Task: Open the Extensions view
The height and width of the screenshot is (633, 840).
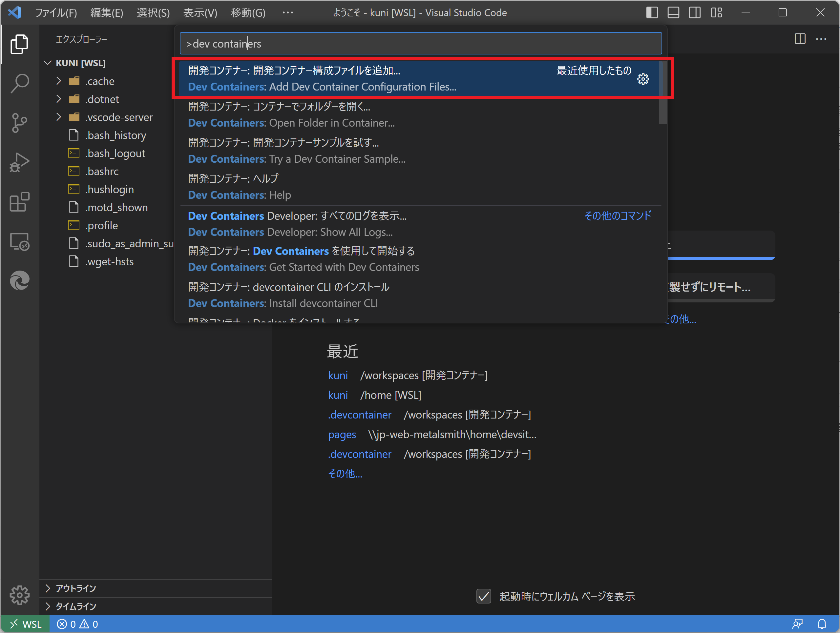Action: (x=19, y=202)
